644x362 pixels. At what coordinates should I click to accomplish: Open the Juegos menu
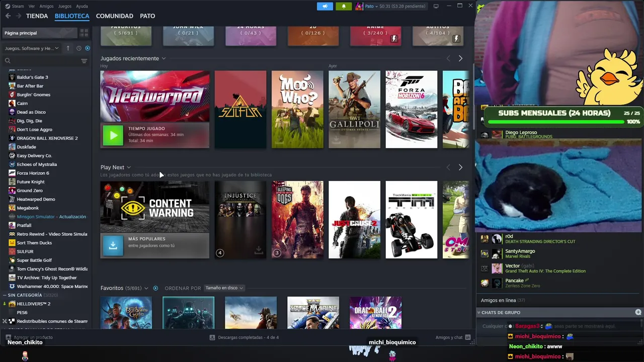pos(65,6)
